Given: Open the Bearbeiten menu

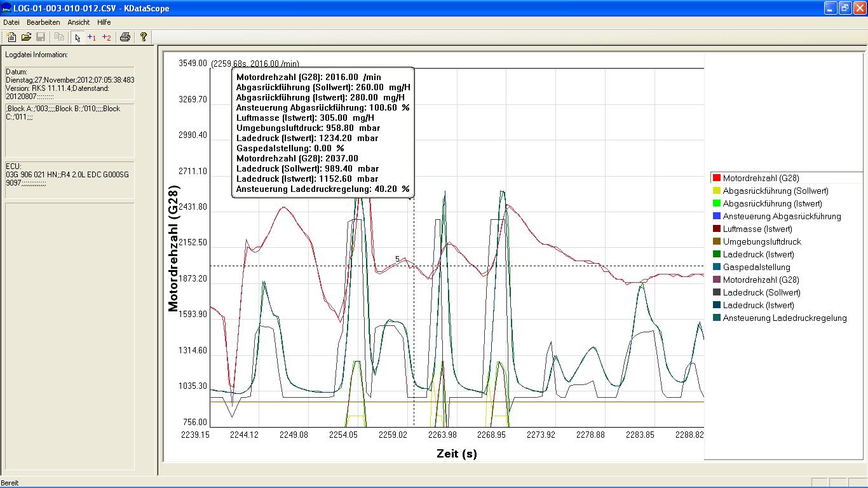Looking at the screenshot, I should coord(43,22).
